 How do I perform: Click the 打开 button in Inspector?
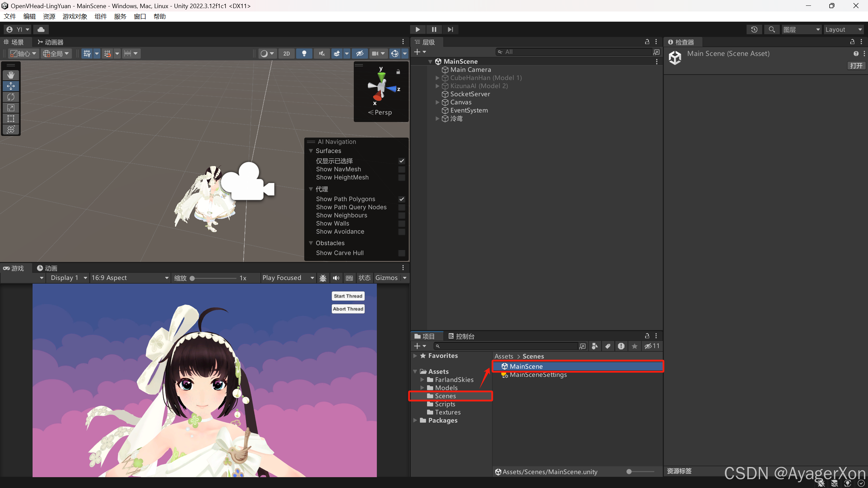856,66
